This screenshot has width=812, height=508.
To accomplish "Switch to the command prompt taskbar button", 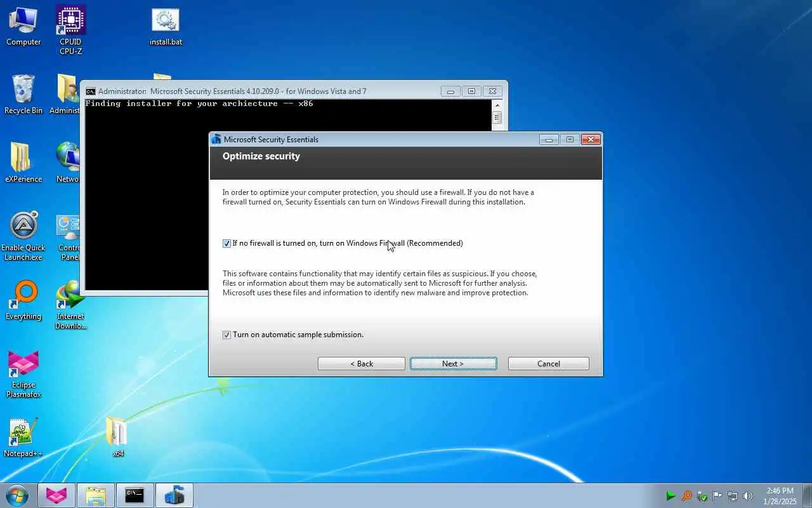I will pyautogui.click(x=134, y=495).
